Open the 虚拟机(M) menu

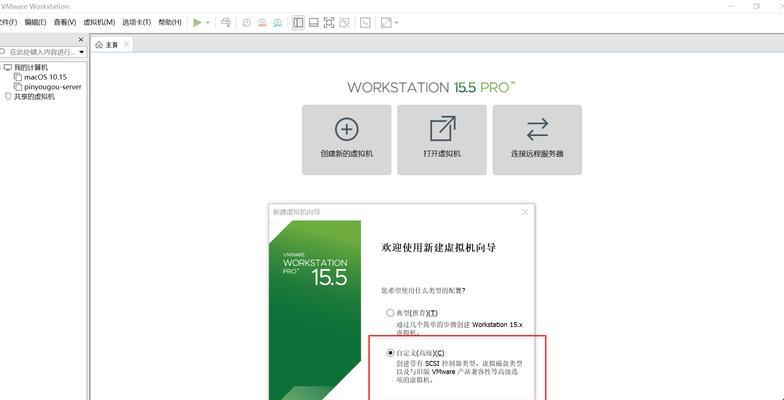(x=99, y=22)
